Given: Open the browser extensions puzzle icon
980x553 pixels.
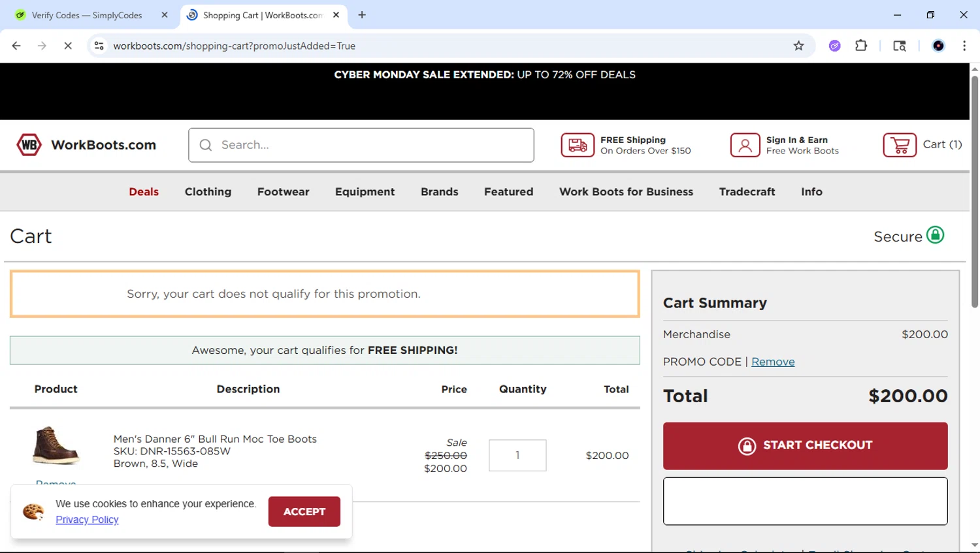Looking at the screenshot, I should click(x=861, y=46).
